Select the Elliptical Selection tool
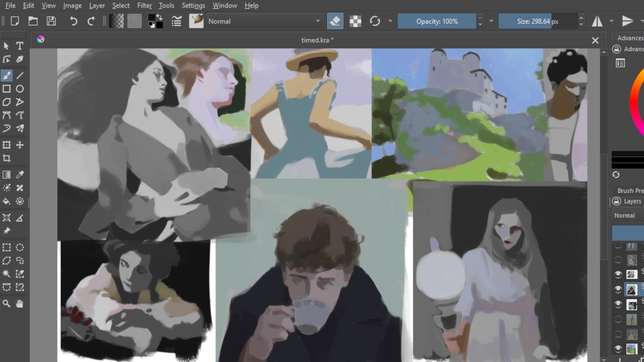644x362 pixels. pos(20,247)
